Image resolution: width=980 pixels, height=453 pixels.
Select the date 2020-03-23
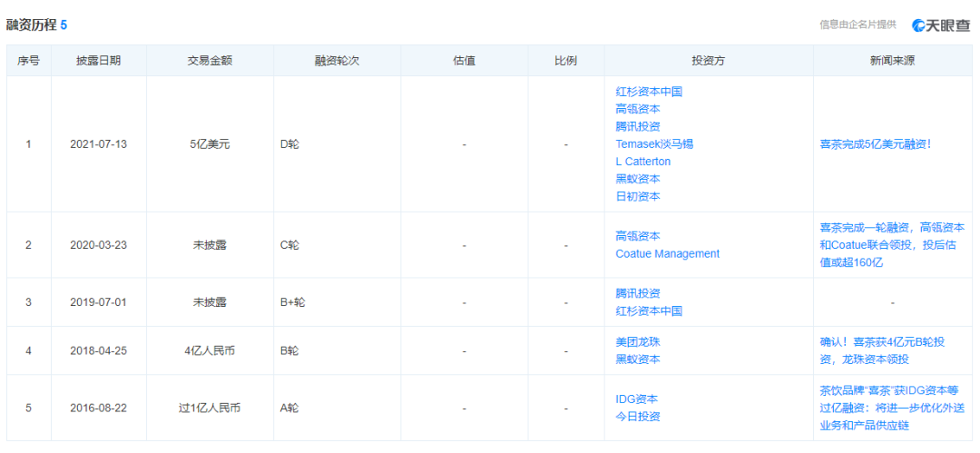pos(99,244)
